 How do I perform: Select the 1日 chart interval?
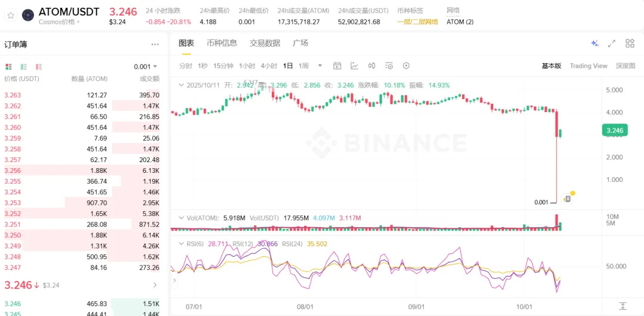[288, 66]
